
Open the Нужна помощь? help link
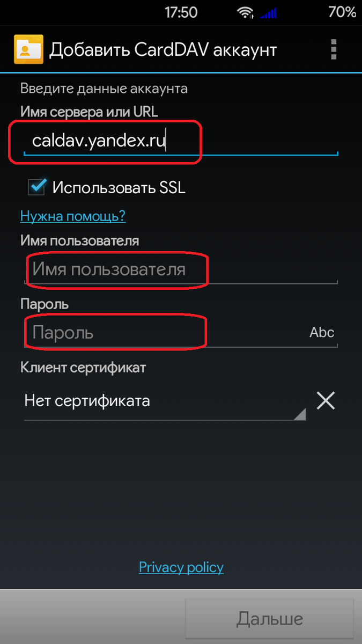click(x=73, y=216)
